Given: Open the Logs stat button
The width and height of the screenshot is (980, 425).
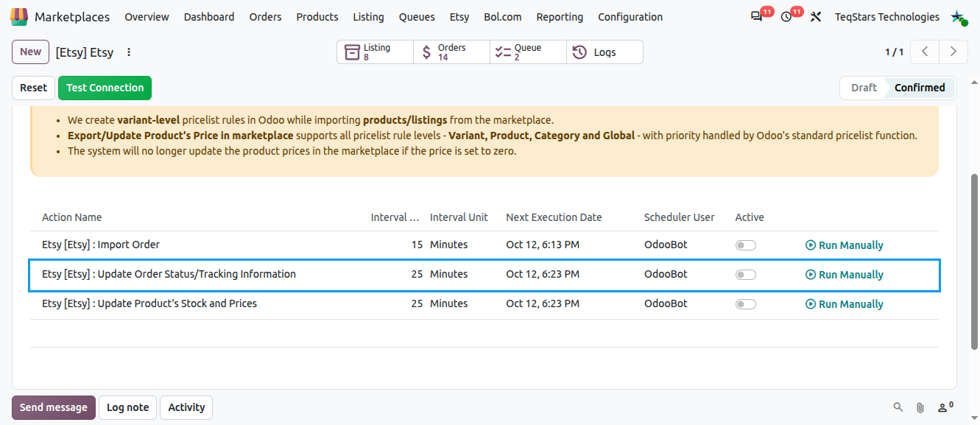Looking at the screenshot, I should click(x=604, y=52).
